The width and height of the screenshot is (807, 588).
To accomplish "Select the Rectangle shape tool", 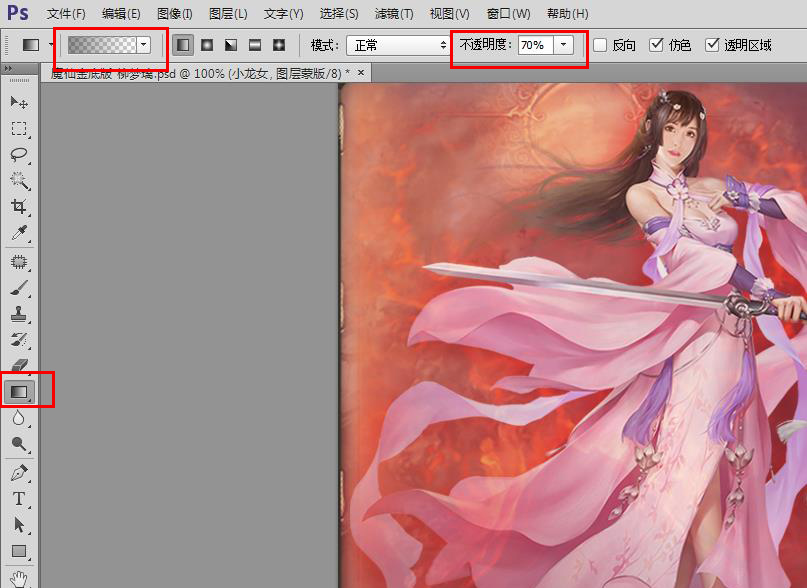I will (x=19, y=551).
